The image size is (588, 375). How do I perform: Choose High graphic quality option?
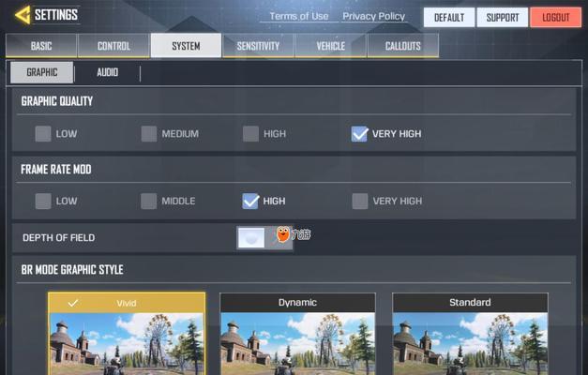pyautogui.click(x=250, y=134)
